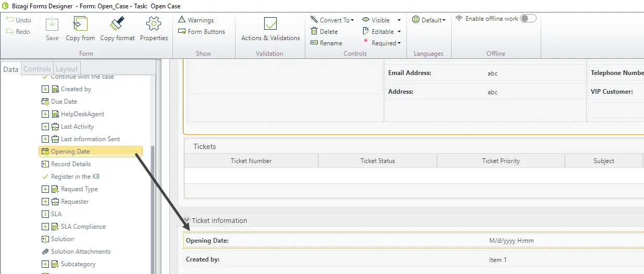Expand the Last information Sent node
Viewport: 644px width, 274px height.
click(x=45, y=139)
